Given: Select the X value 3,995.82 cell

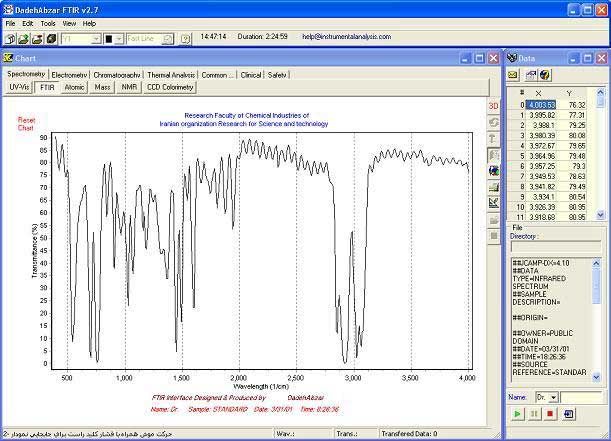Looking at the screenshot, I should click(x=541, y=115).
